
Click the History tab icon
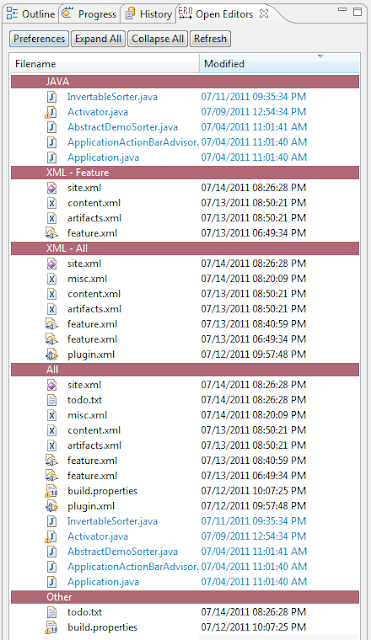pyautogui.click(x=130, y=14)
